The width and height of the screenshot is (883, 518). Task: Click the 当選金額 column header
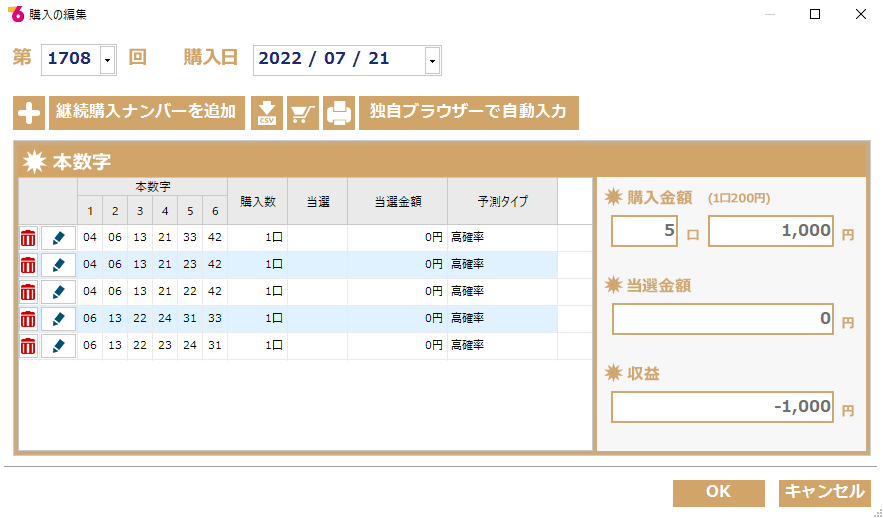click(398, 201)
